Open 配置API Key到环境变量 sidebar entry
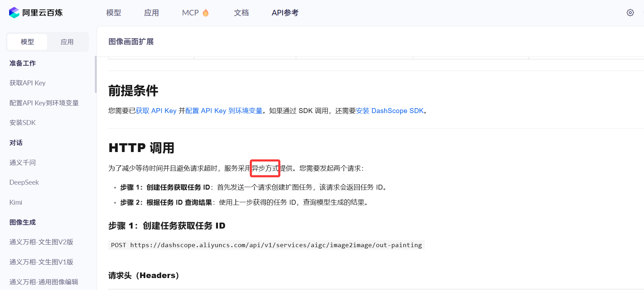Viewport: 644px width, 290px height. [x=44, y=103]
